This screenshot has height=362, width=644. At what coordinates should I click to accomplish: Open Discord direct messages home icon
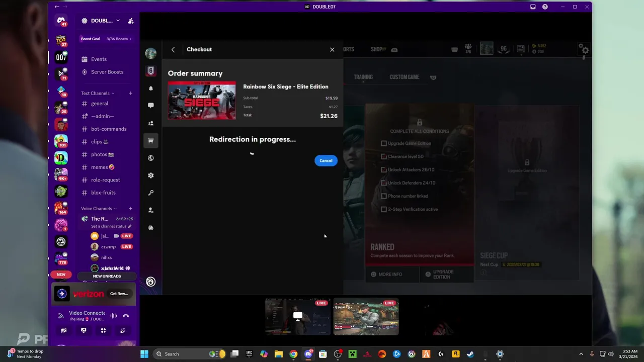pyautogui.click(x=61, y=21)
